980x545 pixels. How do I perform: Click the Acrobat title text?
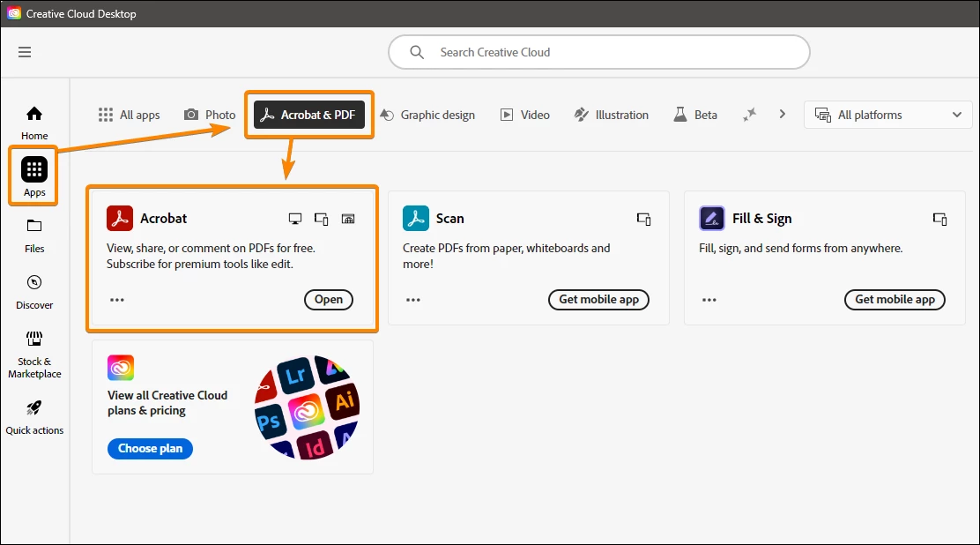tap(163, 219)
